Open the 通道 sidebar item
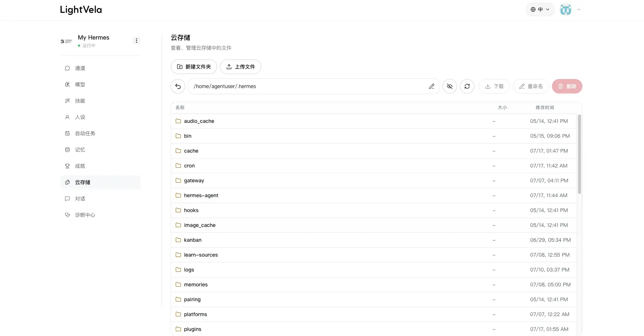Screen dimensions: 644x336 [x=101, y=68]
